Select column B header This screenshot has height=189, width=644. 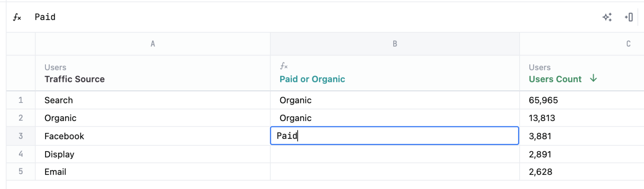coord(394,44)
